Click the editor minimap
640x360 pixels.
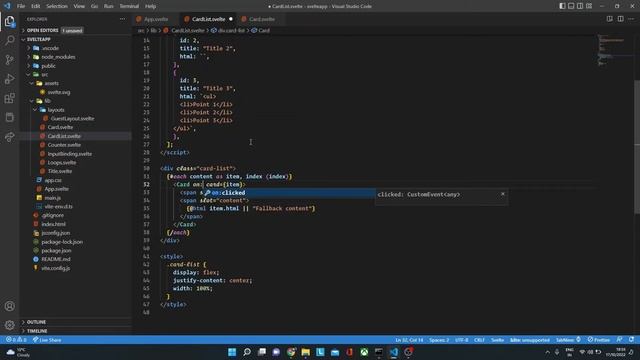[611, 50]
